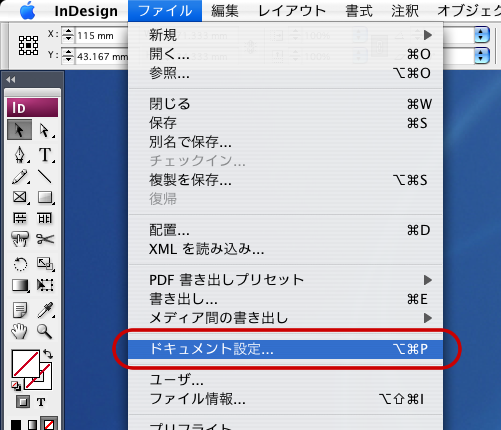Image resolution: width=501 pixels, height=430 pixels.
Task: Select the Rotate tool
Action: coord(20,264)
